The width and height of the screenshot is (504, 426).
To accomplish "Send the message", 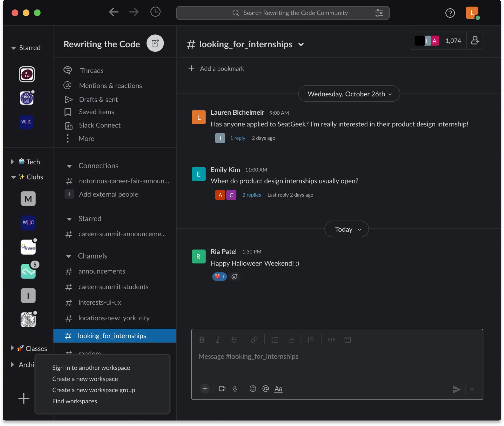I will tap(456, 389).
